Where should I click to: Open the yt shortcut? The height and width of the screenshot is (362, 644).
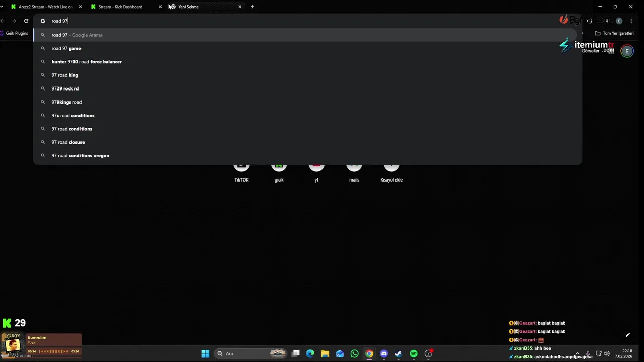pos(316,172)
